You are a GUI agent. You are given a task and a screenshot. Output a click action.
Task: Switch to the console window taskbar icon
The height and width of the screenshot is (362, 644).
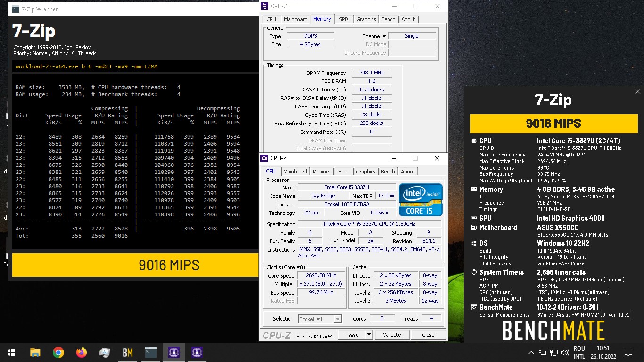pyautogui.click(x=151, y=353)
